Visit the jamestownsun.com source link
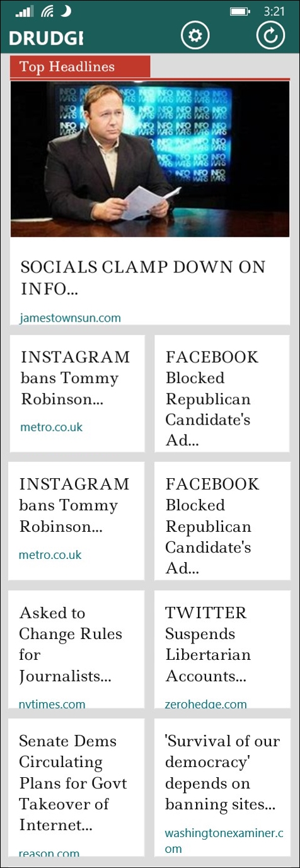The image size is (300, 868). (x=71, y=318)
